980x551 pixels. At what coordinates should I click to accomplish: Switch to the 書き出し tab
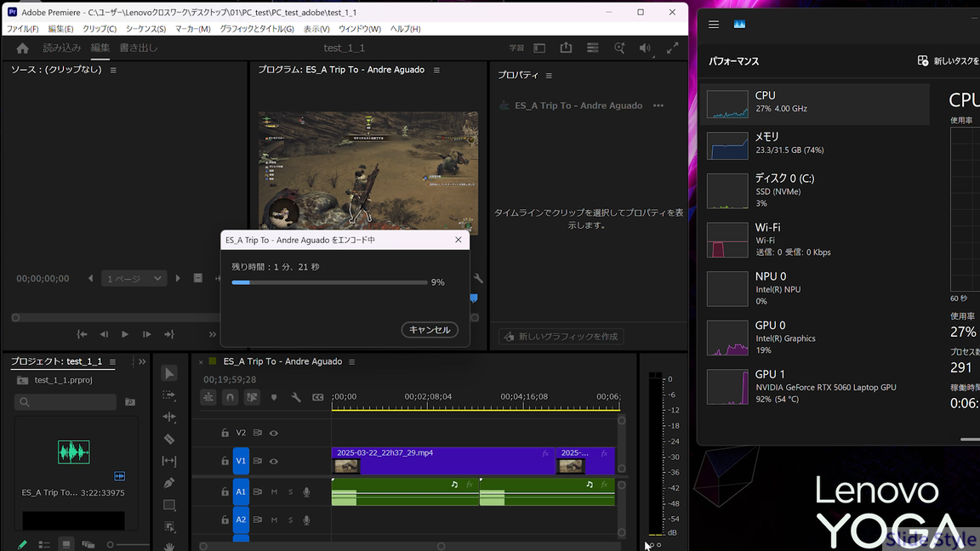(138, 48)
